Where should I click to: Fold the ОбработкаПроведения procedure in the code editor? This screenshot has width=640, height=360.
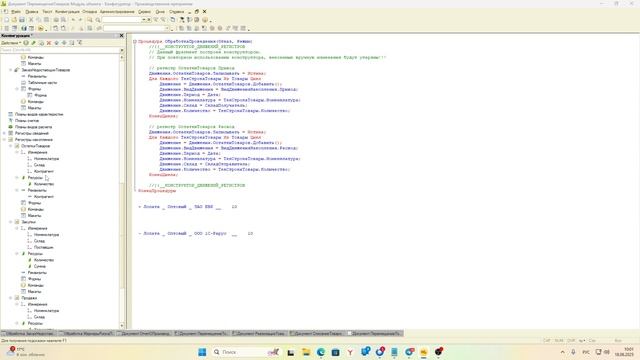pos(135,41)
